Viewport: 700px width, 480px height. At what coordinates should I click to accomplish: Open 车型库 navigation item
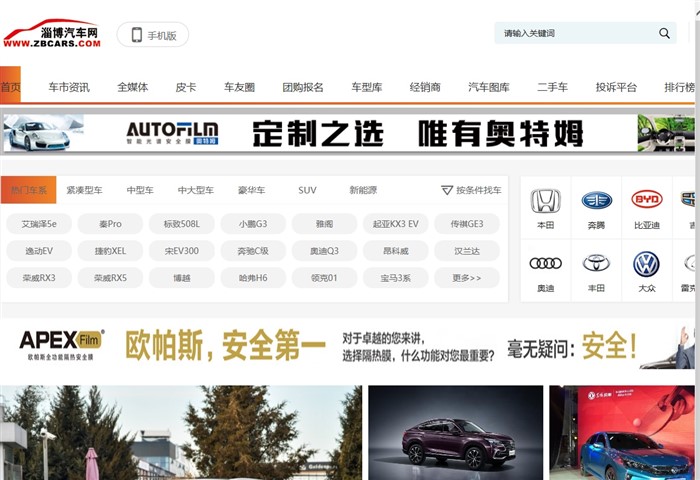point(367,87)
